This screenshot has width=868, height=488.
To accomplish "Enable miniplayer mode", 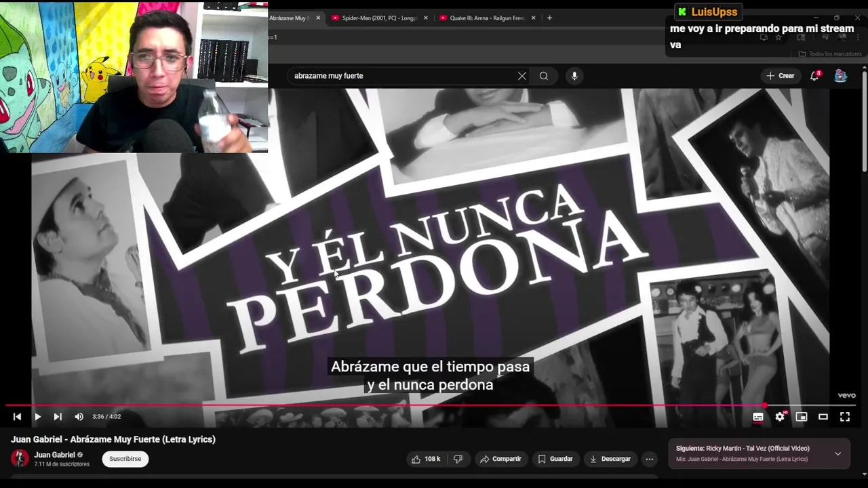I will 802,417.
